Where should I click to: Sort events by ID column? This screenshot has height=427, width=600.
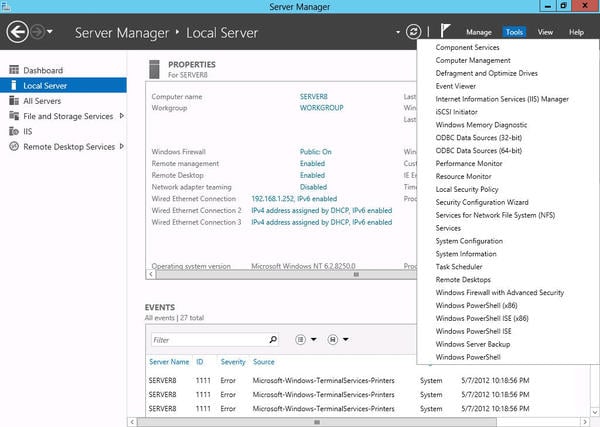tap(200, 362)
